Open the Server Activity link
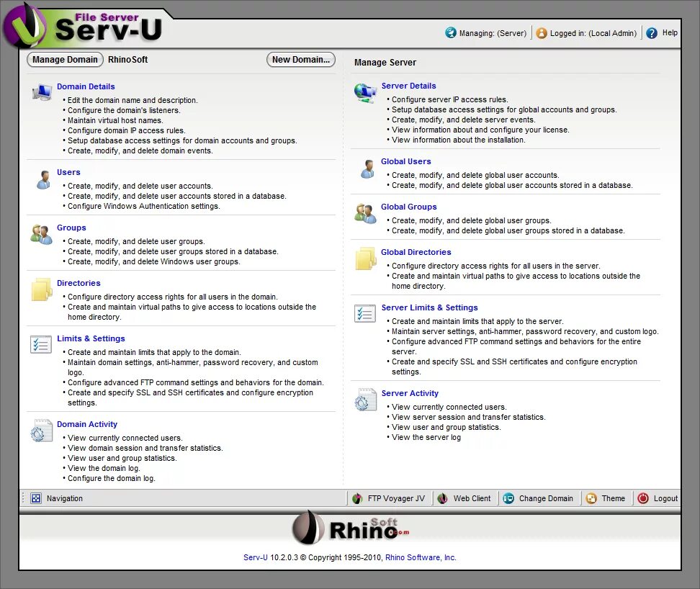Image resolution: width=700 pixels, height=589 pixels. tap(410, 393)
